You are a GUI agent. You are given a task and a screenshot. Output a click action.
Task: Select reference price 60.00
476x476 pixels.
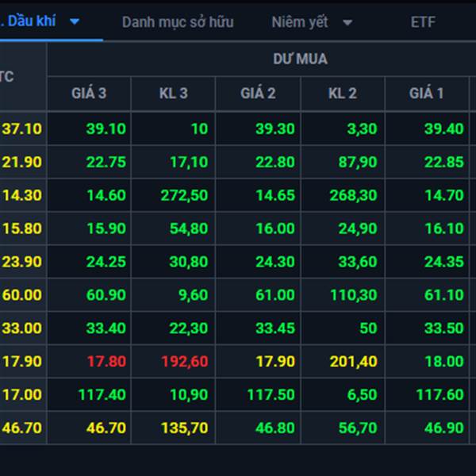click(x=21, y=295)
